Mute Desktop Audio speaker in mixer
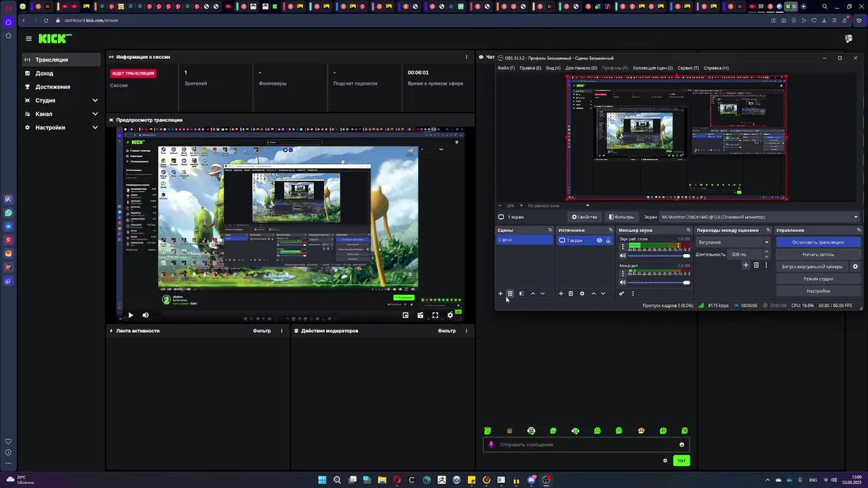 click(623, 256)
